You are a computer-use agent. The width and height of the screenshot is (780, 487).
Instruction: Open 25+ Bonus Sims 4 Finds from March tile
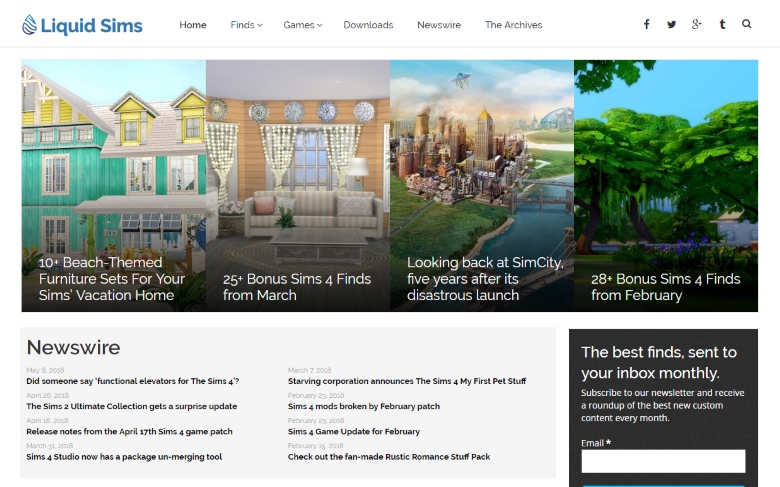click(x=298, y=186)
